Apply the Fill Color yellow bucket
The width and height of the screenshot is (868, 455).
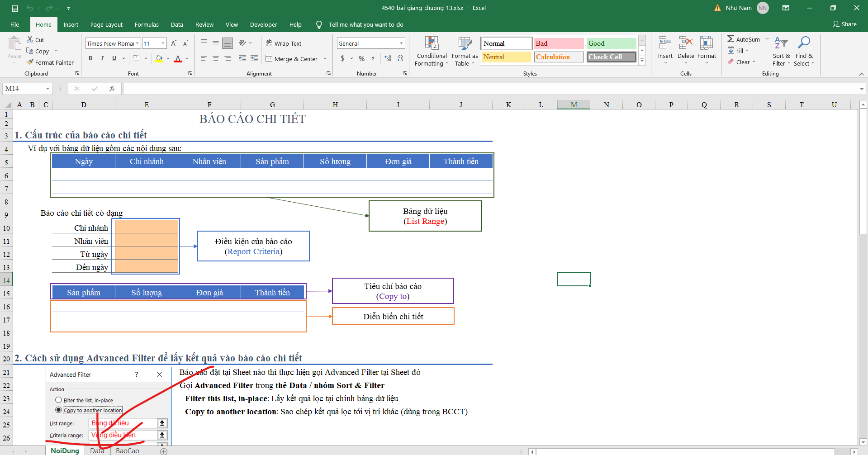tap(159, 58)
